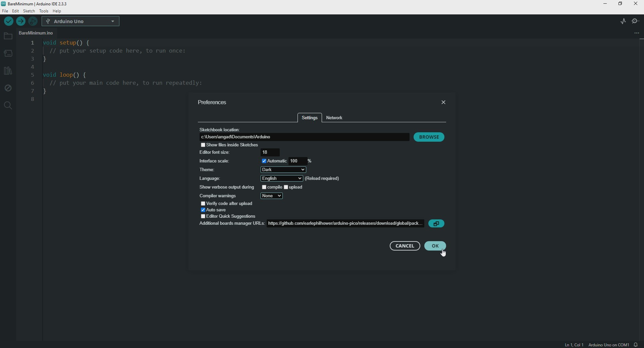Screen dimensions: 644x348
Task: Open the Serial Plotter
Action: tap(623, 21)
